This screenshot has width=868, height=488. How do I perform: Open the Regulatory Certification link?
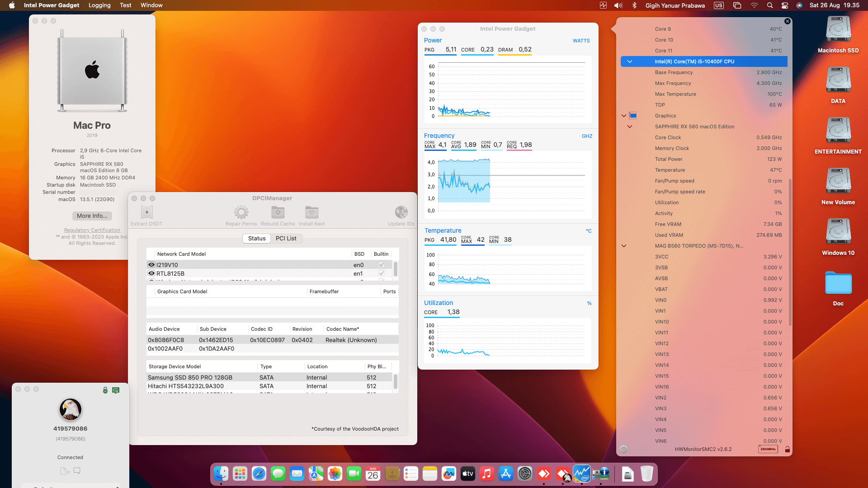pyautogui.click(x=92, y=230)
